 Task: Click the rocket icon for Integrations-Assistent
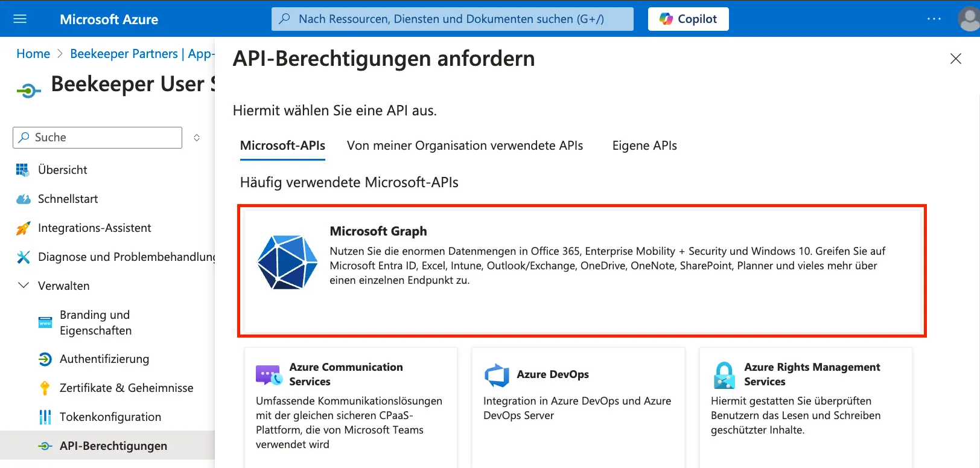click(x=23, y=228)
